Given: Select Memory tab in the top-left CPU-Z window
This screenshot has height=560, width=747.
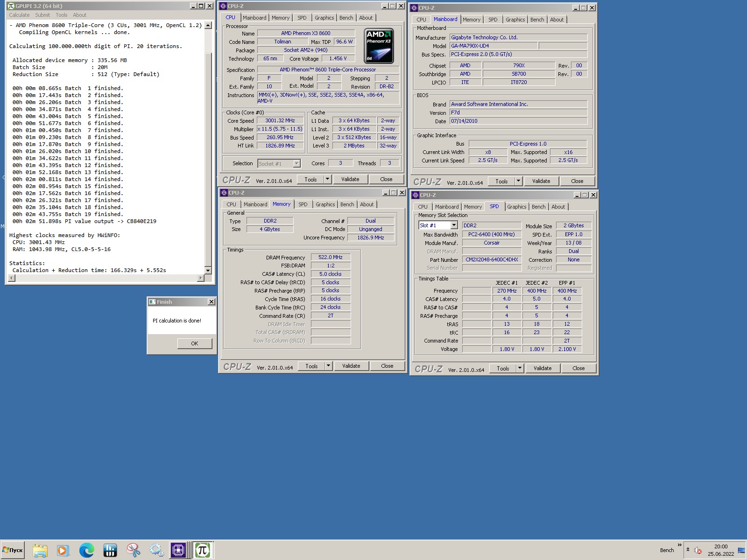Looking at the screenshot, I should click(281, 18).
